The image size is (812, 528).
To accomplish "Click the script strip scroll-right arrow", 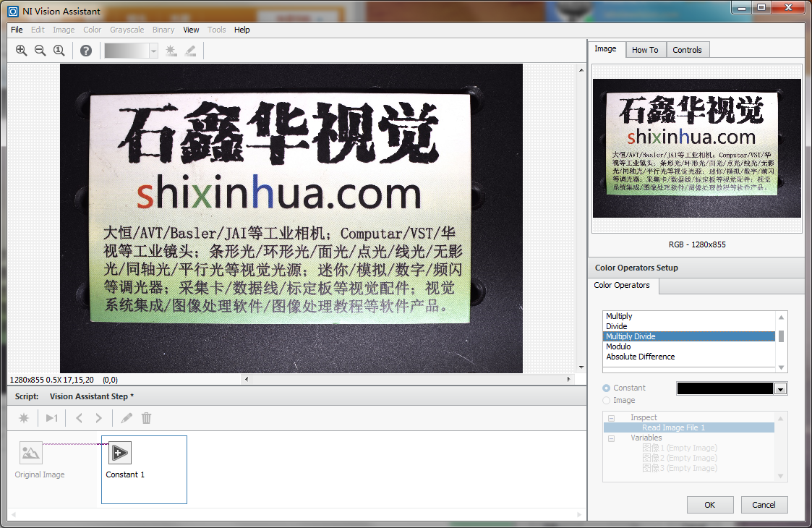I will [579, 514].
